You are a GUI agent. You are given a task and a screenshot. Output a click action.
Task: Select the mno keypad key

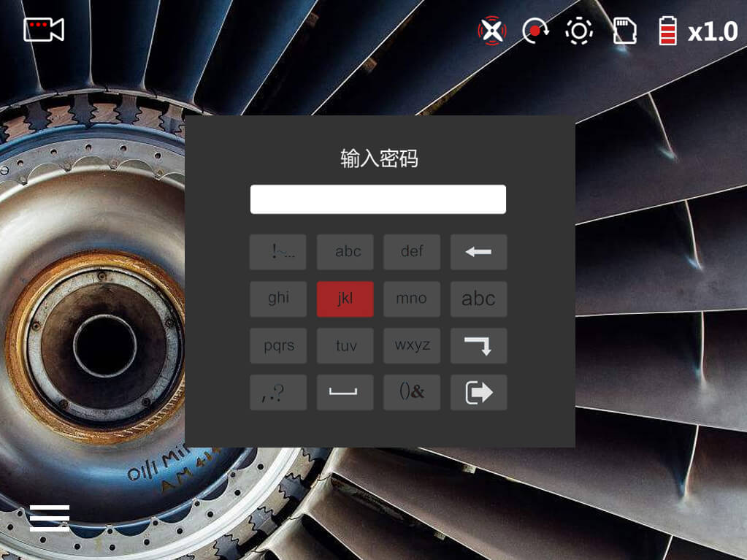412,299
